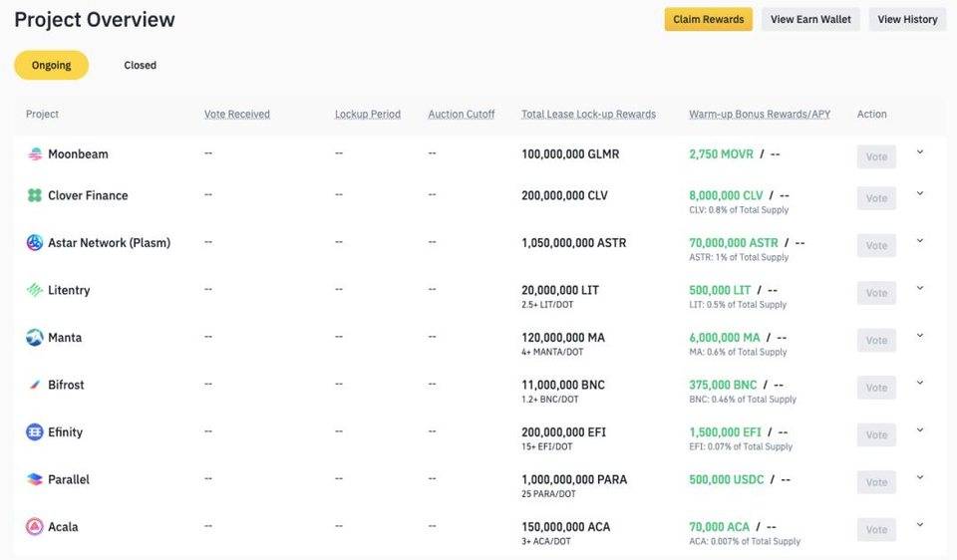Click the Moonbeam project logo icon
Image resolution: width=957 pixels, height=560 pixels.
[35, 153]
